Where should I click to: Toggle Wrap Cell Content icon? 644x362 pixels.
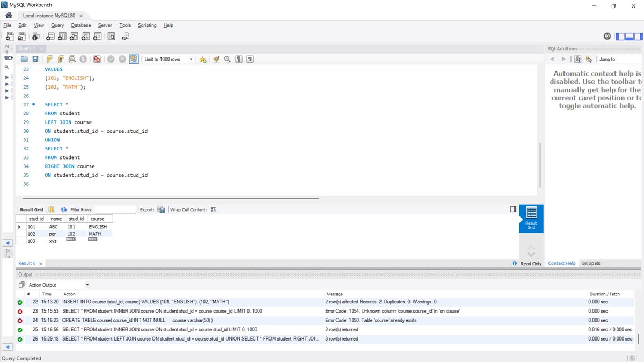[213, 209]
